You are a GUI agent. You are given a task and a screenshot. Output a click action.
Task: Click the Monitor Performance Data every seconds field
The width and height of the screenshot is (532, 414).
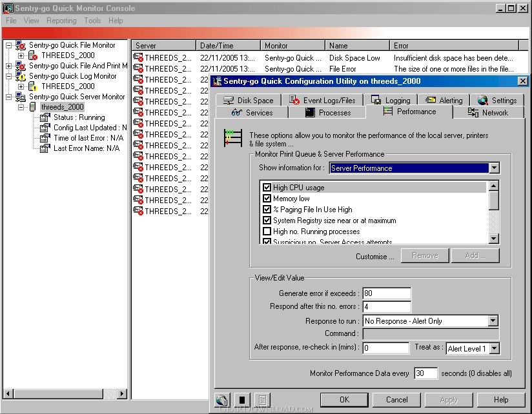(x=426, y=373)
